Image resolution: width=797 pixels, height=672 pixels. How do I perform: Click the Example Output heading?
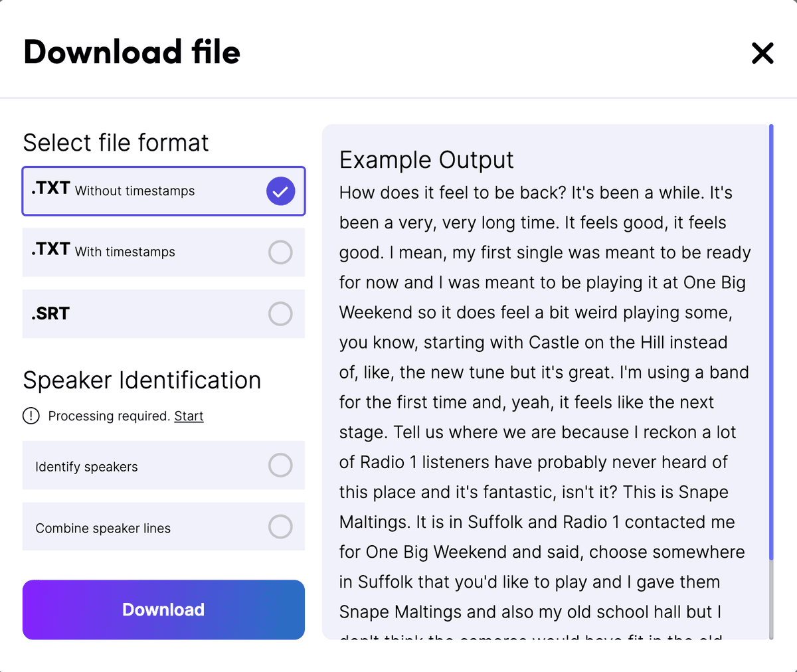pos(426,159)
